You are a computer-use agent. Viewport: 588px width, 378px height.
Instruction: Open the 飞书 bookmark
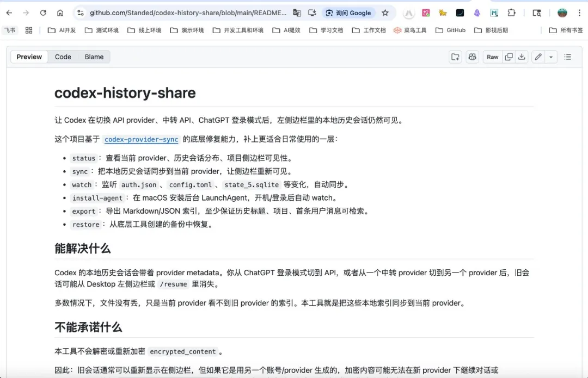click(x=10, y=30)
